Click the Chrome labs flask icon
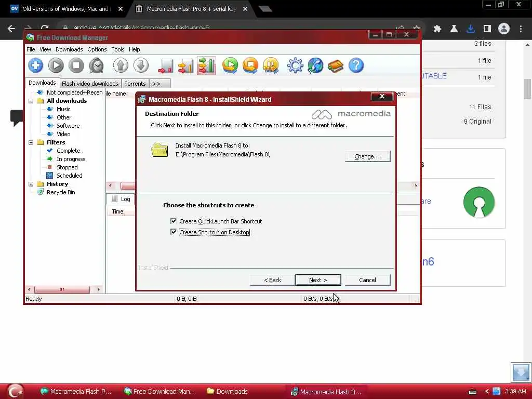 [x=454, y=29]
